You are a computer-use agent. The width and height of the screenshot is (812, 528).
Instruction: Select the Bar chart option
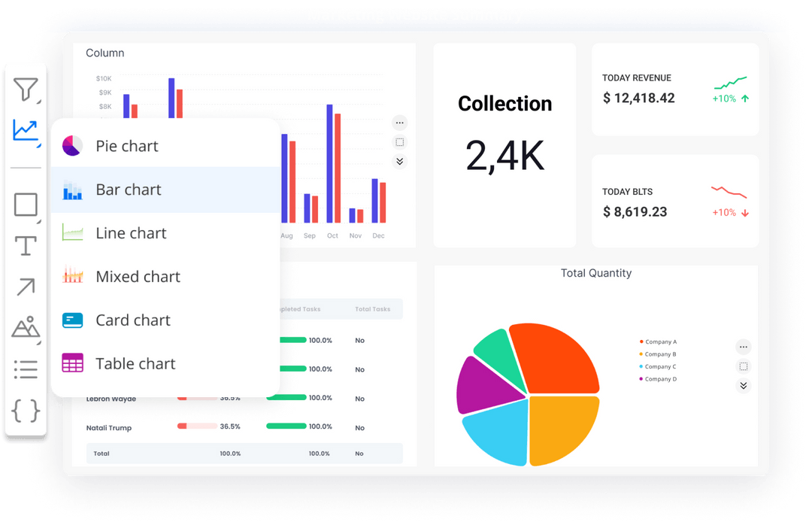pos(127,190)
